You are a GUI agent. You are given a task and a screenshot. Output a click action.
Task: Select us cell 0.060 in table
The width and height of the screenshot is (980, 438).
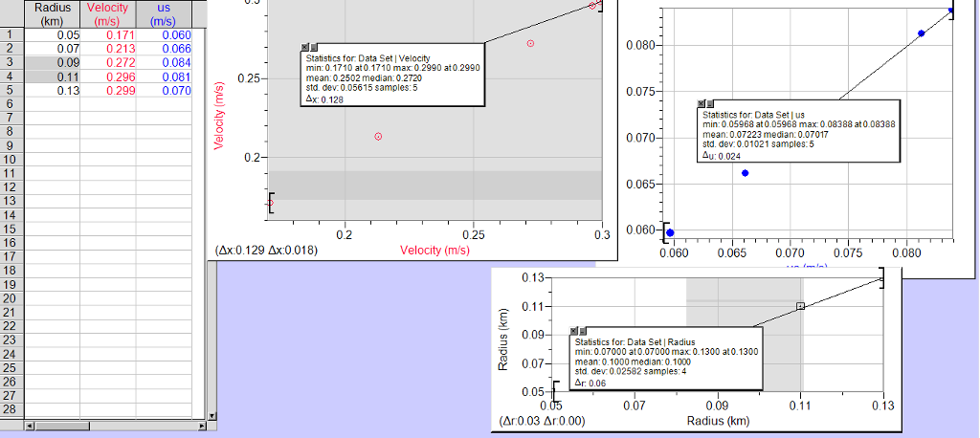click(163, 35)
